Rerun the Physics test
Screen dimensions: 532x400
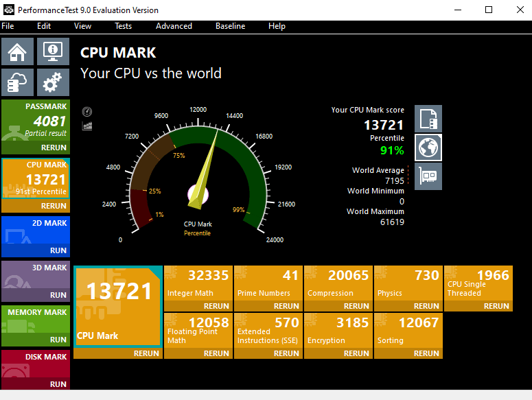click(x=408, y=306)
